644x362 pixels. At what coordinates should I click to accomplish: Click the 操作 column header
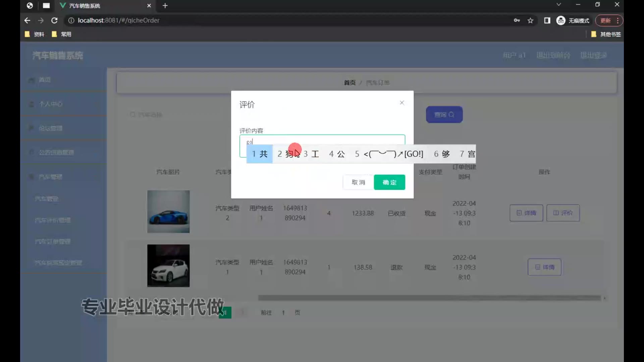(x=544, y=172)
